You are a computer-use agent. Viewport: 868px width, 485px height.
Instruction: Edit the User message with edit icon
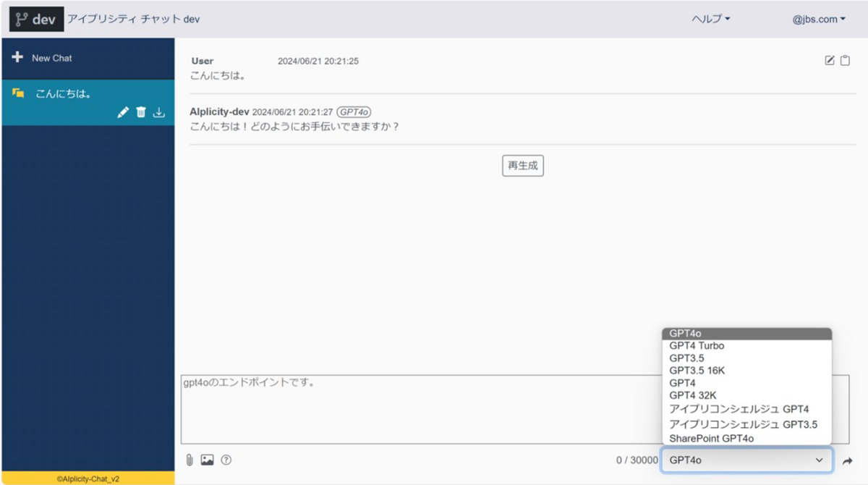coord(830,61)
